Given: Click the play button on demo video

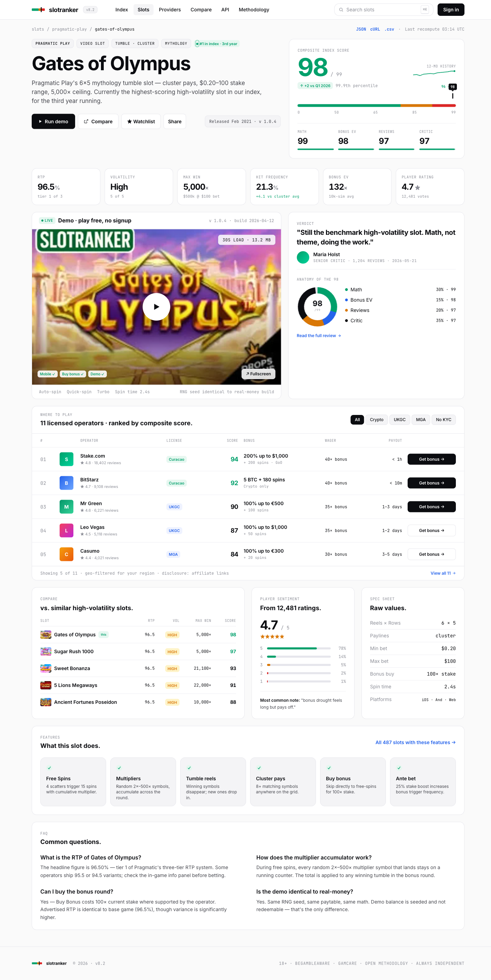Looking at the screenshot, I should (x=156, y=306).
